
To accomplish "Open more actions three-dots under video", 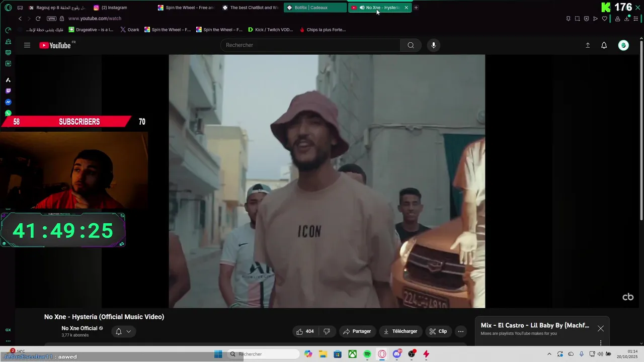I will [460, 331].
